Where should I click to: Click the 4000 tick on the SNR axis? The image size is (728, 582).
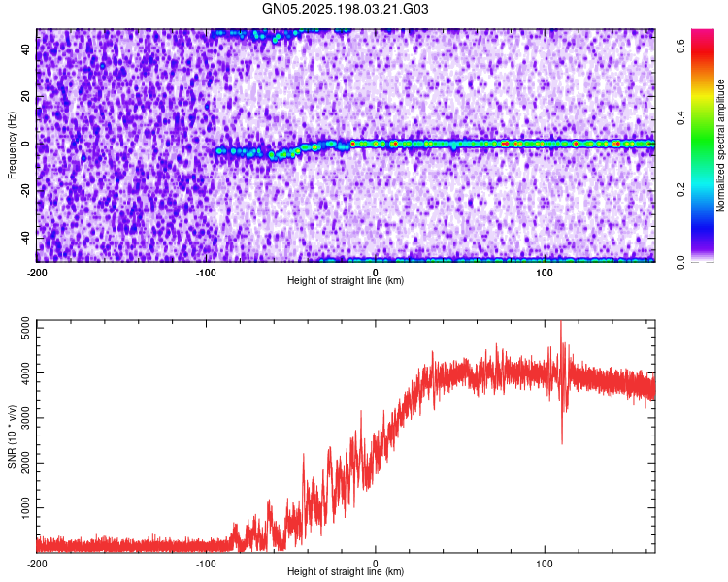[26, 373]
